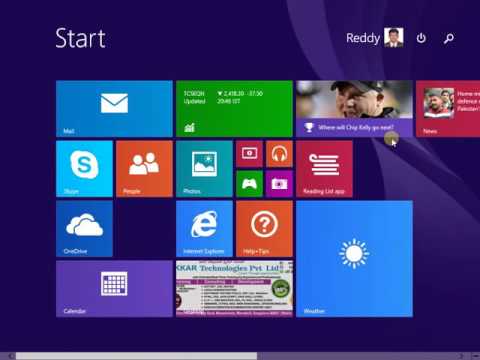
Task: Open the small purple Camera tile
Action: tap(279, 184)
